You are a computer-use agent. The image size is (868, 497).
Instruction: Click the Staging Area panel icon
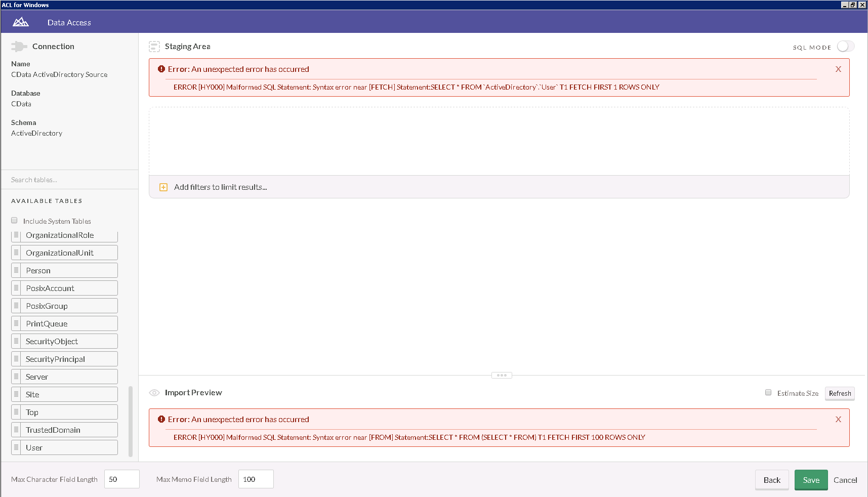coord(154,46)
